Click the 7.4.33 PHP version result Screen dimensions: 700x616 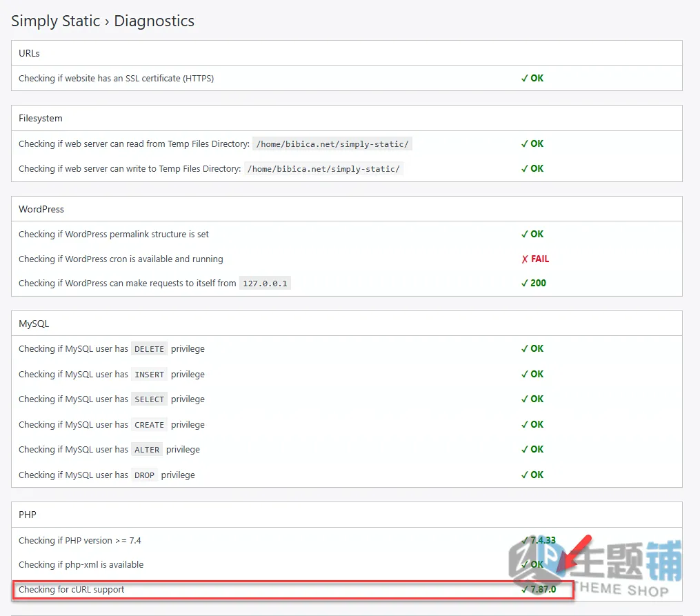coord(539,541)
